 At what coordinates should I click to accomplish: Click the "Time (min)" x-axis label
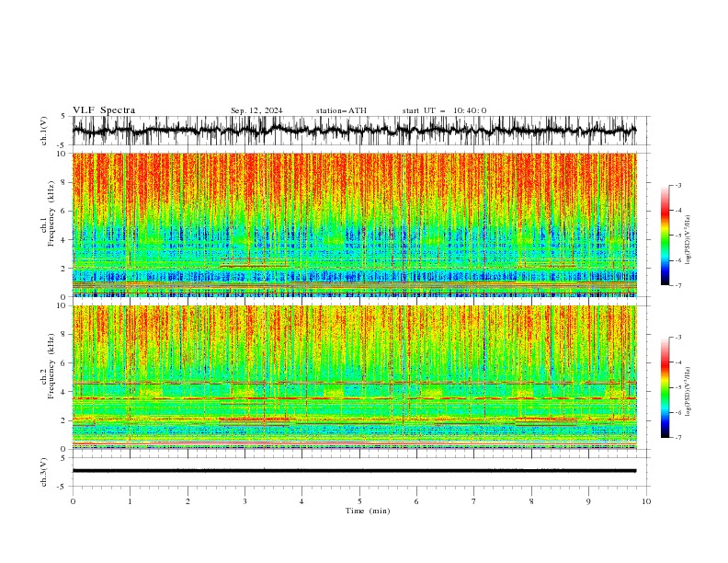[368, 511]
